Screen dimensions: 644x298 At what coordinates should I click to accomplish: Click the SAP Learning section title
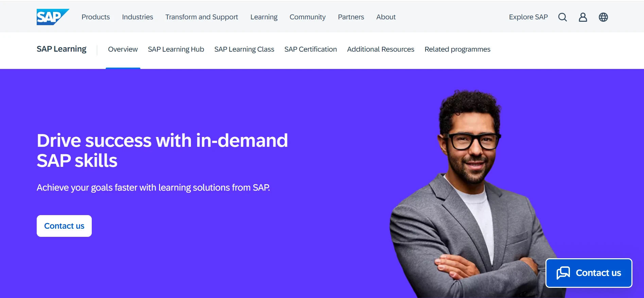tap(62, 49)
